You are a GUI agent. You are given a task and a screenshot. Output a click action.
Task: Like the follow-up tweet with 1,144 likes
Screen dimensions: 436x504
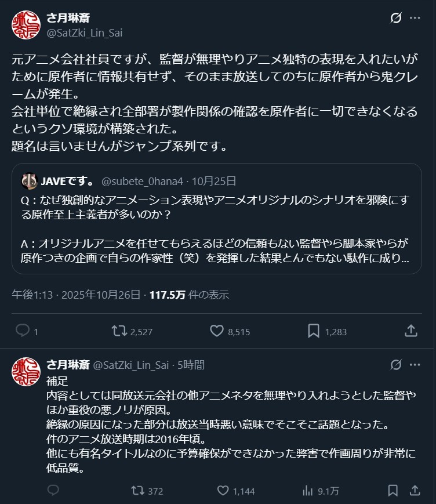coord(223,491)
